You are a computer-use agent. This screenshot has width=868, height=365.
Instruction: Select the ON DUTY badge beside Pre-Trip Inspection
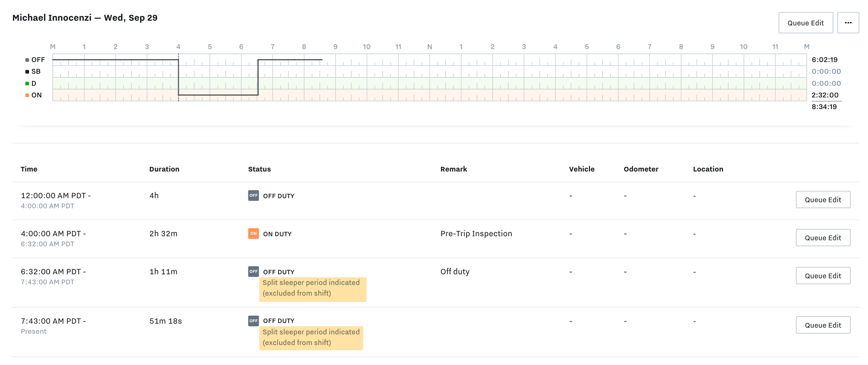253,234
